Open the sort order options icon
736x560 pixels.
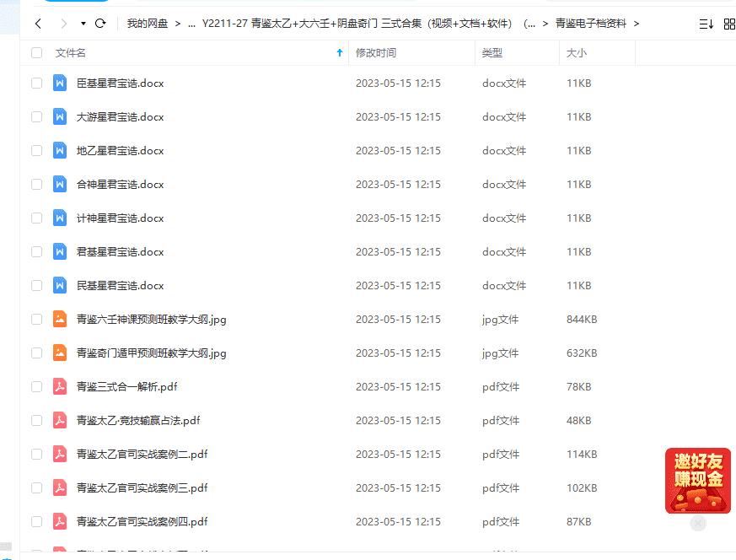(x=706, y=24)
